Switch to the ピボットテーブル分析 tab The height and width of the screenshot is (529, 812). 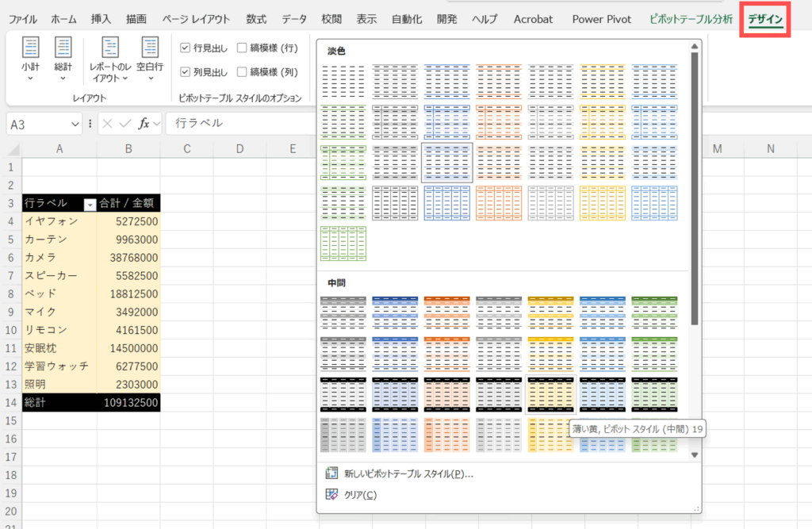[690, 18]
